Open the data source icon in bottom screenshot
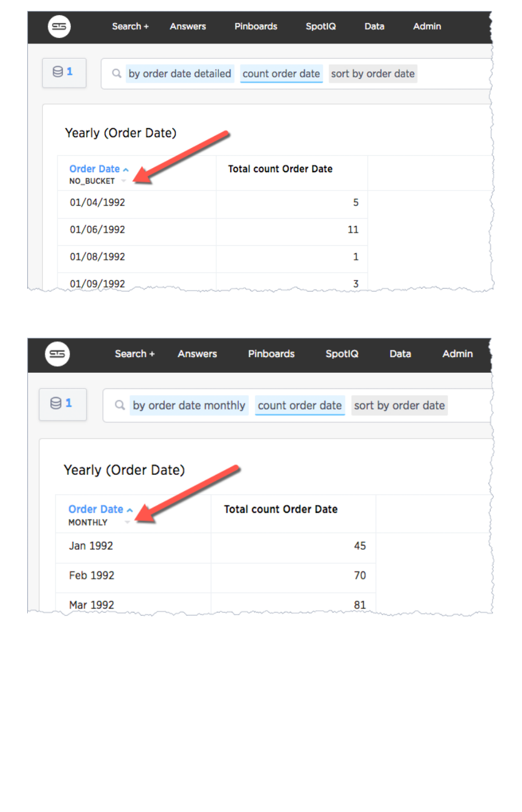The image size is (522, 812). pyautogui.click(x=62, y=404)
